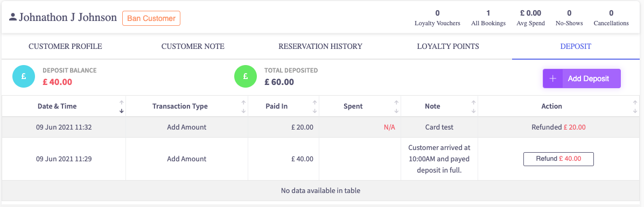Click the All Bookings count
Viewport: 644px width, 207px height.
[488, 13]
